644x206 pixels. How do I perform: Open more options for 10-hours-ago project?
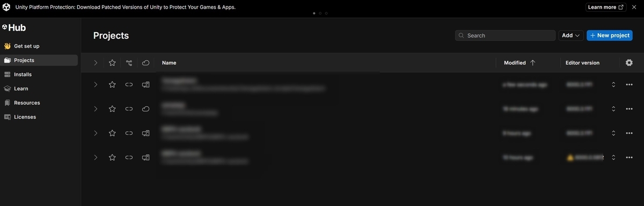[629, 157]
